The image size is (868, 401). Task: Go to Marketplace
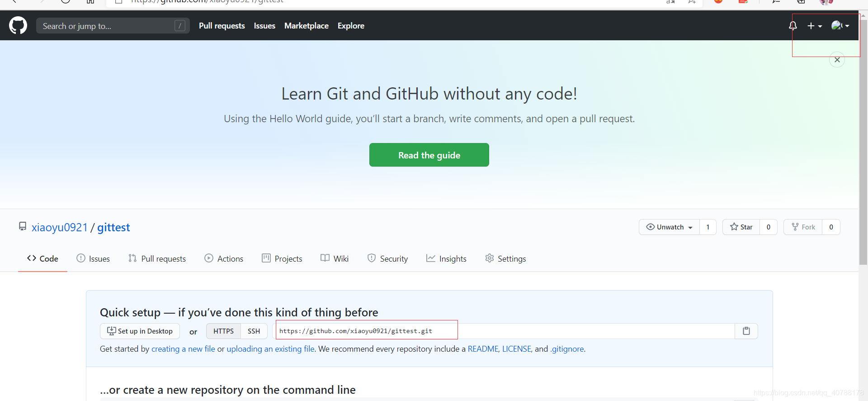[307, 26]
